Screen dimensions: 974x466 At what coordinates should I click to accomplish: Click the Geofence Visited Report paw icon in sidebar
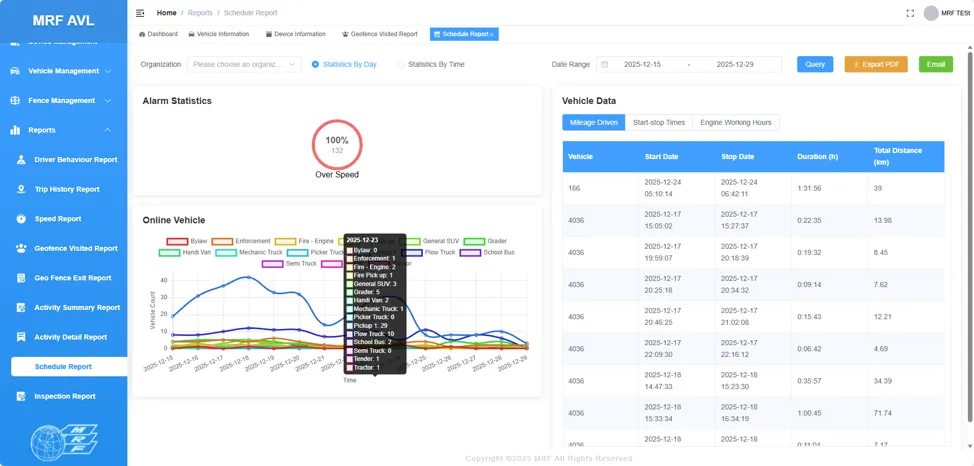coord(21,249)
